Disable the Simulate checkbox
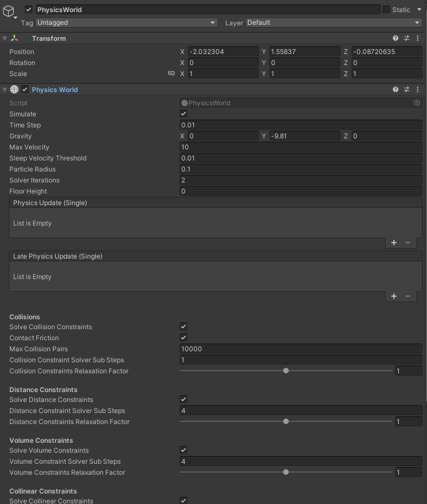 184,114
